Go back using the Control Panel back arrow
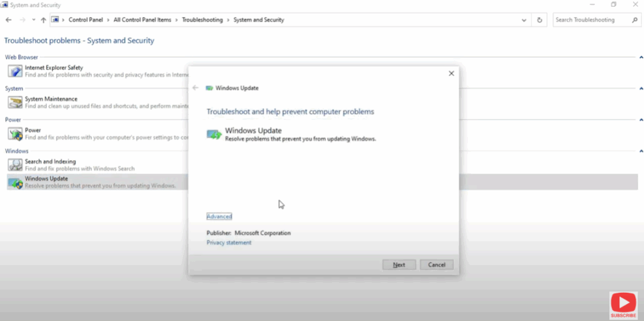This screenshot has height=321, width=644. 9,19
